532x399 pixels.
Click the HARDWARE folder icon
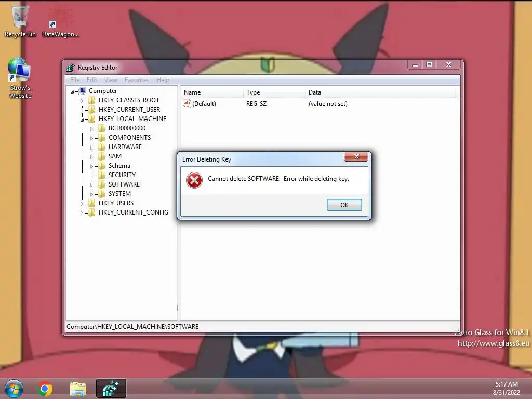tap(101, 147)
